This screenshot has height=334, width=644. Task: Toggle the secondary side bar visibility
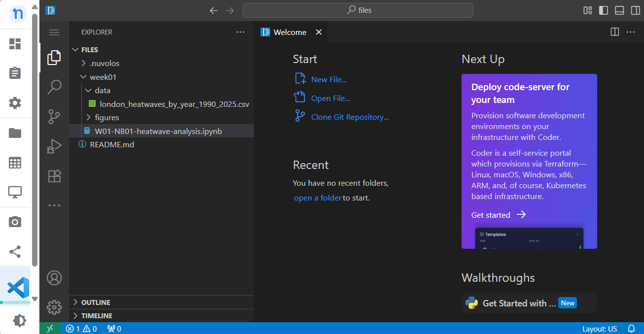pos(635,10)
